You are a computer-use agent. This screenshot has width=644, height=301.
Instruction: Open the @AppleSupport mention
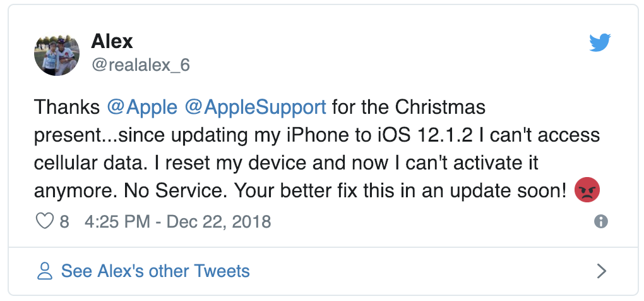pos(256,107)
